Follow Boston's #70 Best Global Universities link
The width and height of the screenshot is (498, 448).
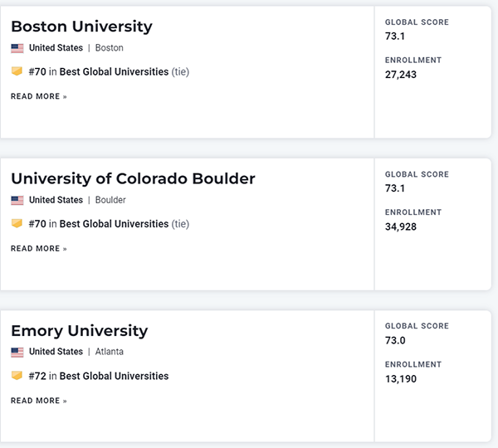point(114,72)
